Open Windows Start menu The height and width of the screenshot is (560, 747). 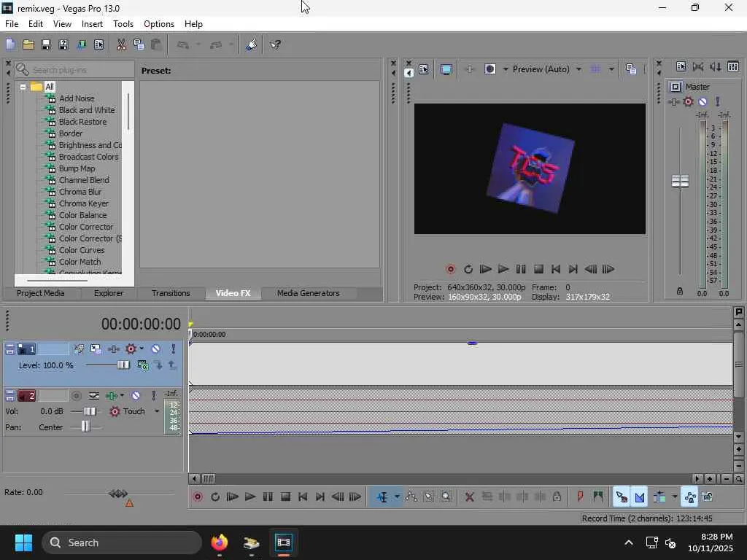pos(23,542)
